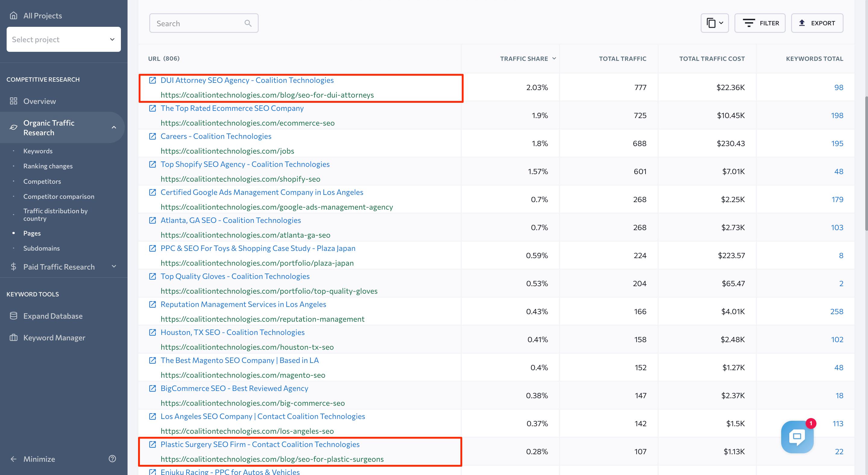Screen dimensions: 868x475
Task: Open external link icon for Reputation Management Services
Action: (153, 304)
